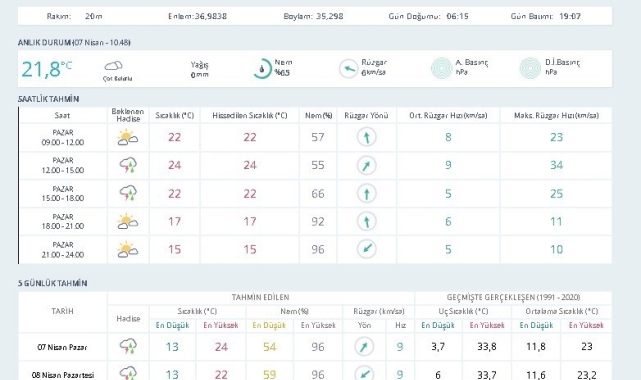641x380 pixels.
Task: Click the A. Basınç pressure icon
Action: pos(442,68)
